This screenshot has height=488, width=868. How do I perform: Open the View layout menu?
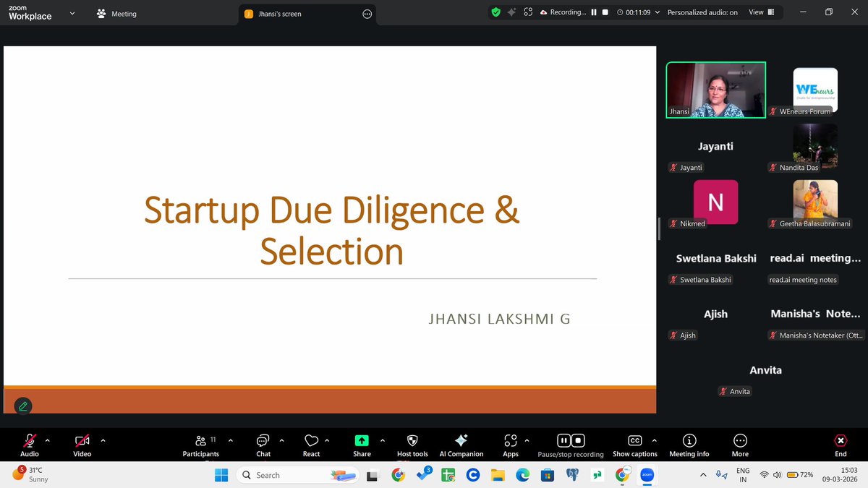[x=762, y=12]
